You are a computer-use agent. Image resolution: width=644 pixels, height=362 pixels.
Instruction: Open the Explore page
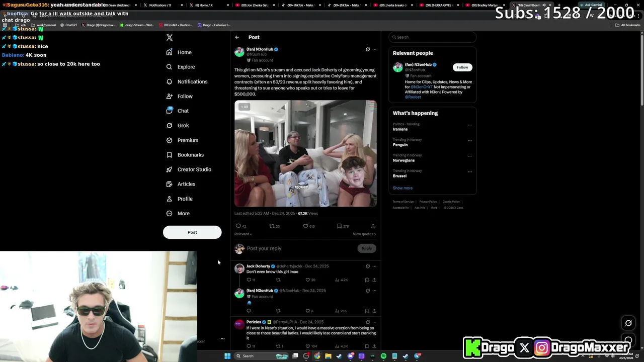[x=181, y=67]
